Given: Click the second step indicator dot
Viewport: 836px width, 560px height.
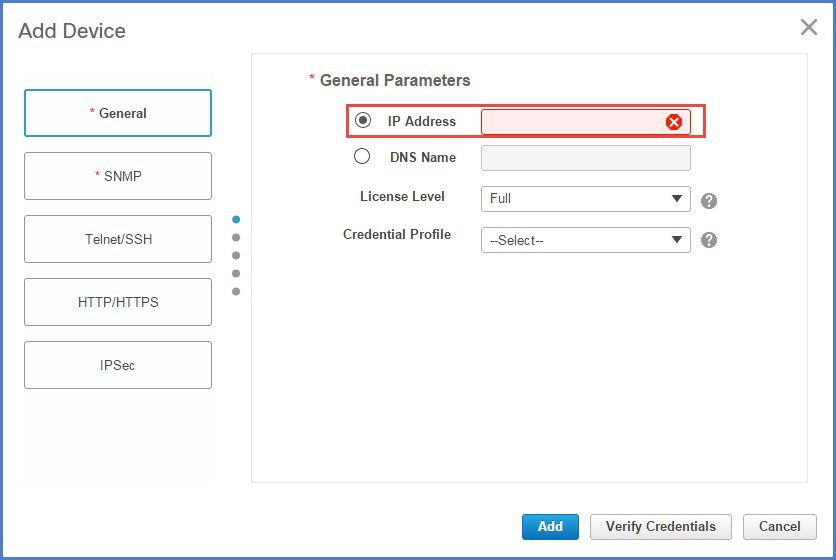Looking at the screenshot, I should [x=236, y=237].
